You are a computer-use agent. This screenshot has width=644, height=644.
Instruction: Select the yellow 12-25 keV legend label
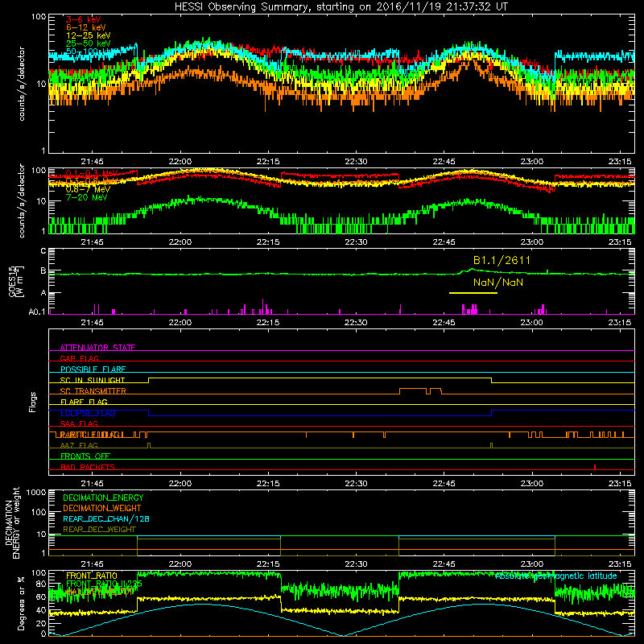click(x=89, y=35)
